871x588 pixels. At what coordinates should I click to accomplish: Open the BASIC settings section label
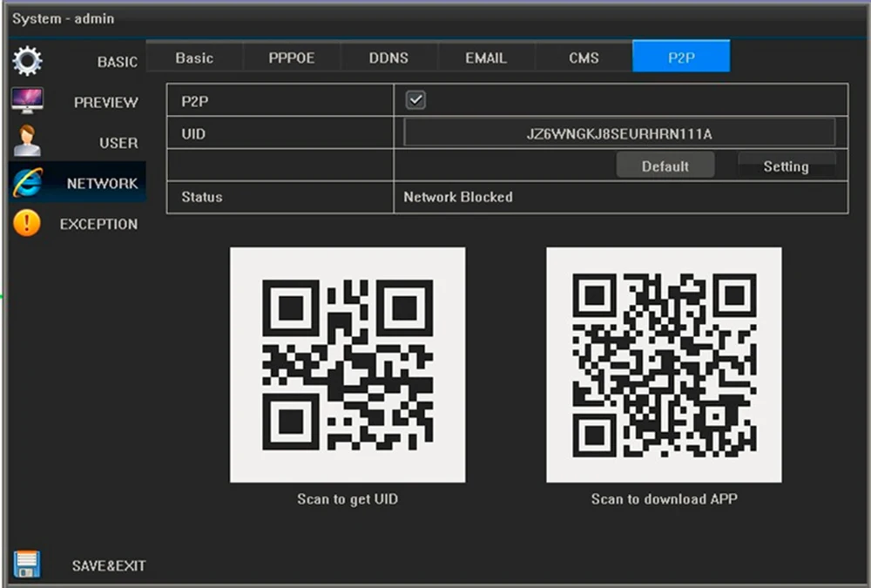point(118,62)
